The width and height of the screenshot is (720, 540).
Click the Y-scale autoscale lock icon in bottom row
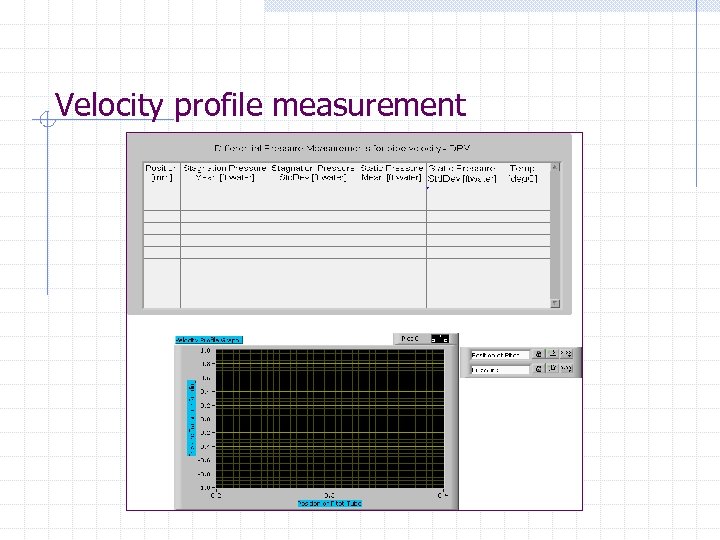[x=539, y=369]
